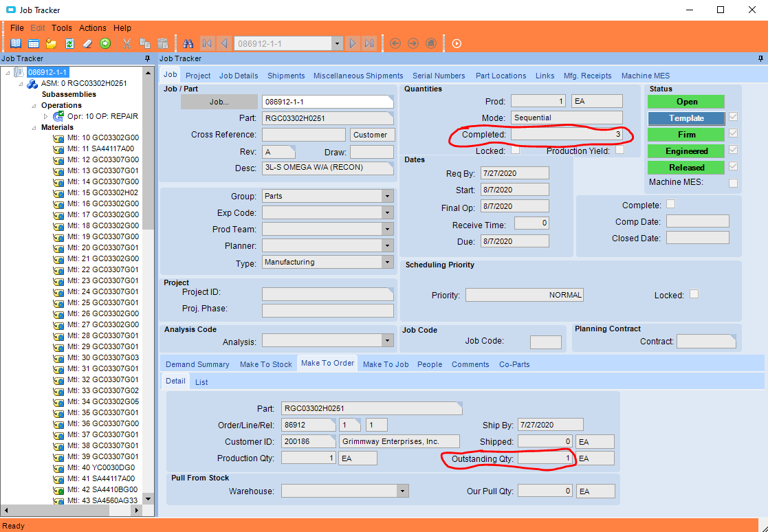Toggle the Complete checkbox
Image resolution: width=768 pixels, height=532 pixels.
[670, 204]
